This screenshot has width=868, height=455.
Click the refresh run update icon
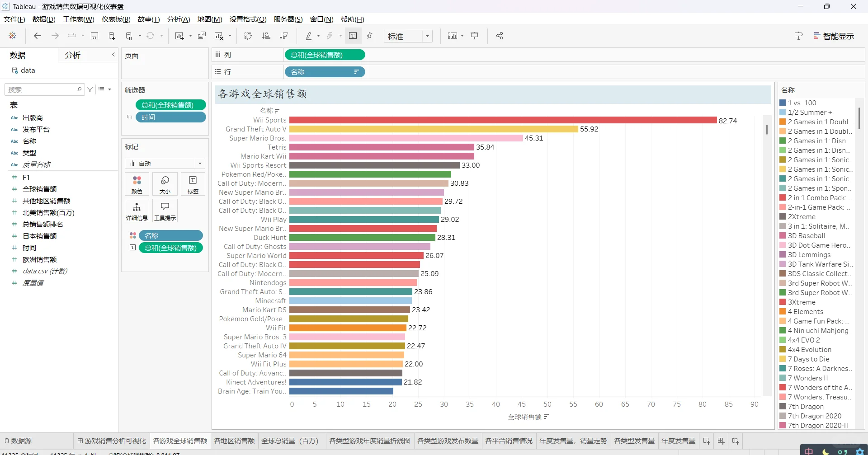(x=151, y=36)
